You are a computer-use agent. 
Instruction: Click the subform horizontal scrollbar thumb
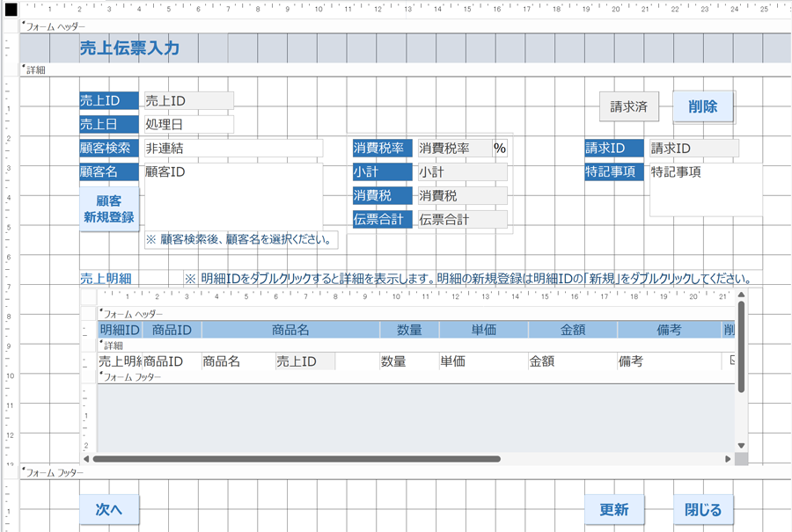[297, 459]
